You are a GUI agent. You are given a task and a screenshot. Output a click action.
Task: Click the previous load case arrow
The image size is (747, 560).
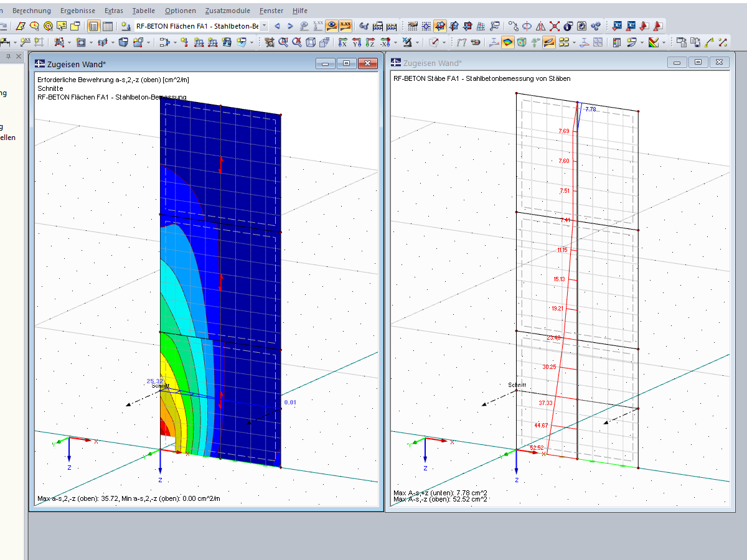[277, 26]
